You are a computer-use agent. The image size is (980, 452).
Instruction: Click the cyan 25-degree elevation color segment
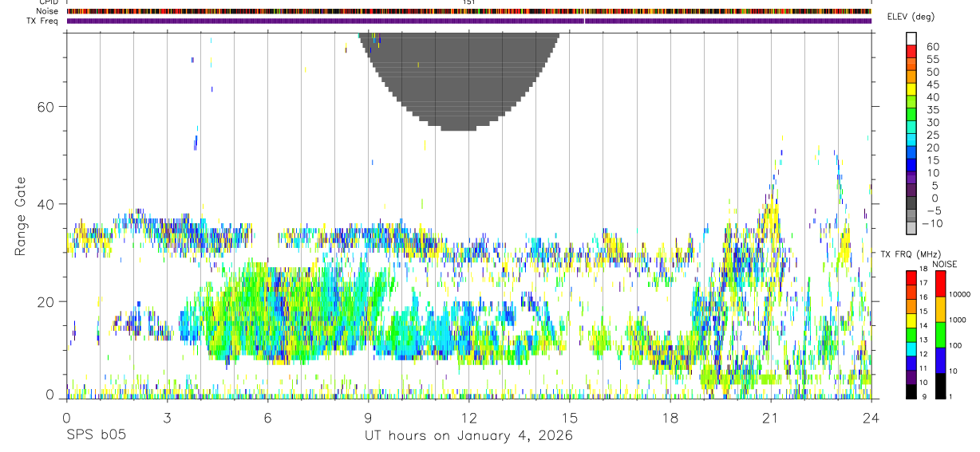pos(911,140)
